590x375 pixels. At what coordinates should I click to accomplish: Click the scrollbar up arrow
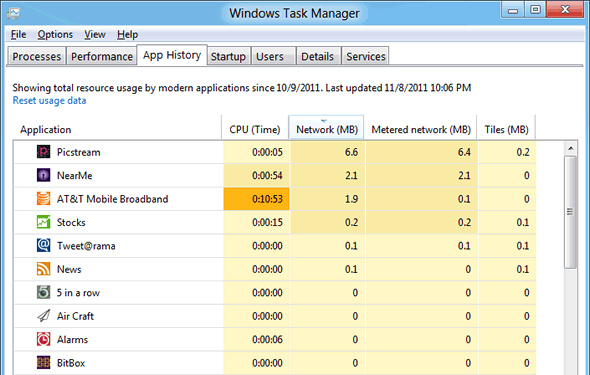pos(571,148)
